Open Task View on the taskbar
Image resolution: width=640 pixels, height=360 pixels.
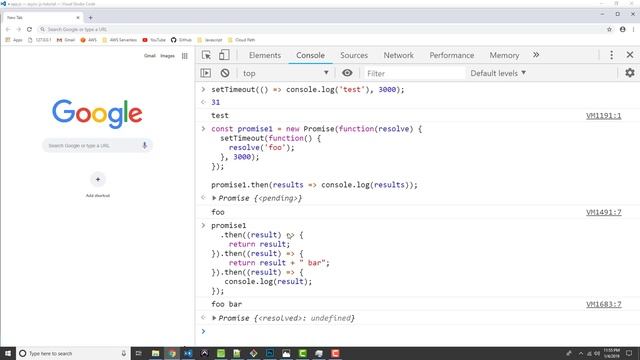[138, 353]
